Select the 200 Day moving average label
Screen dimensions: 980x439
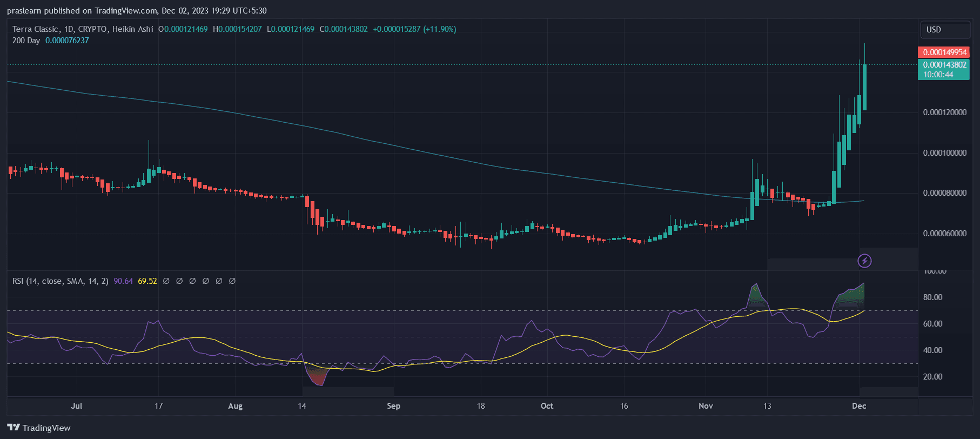26,41
